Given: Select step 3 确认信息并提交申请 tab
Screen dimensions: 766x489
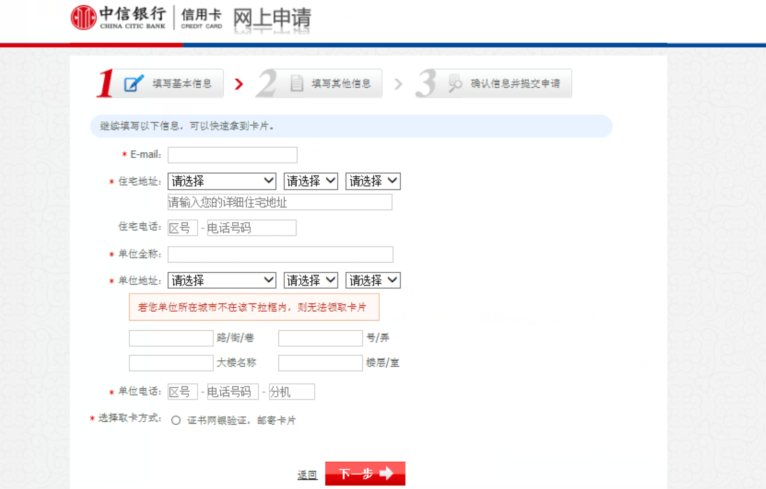Looking at the screenshot, I should (493, 84).
